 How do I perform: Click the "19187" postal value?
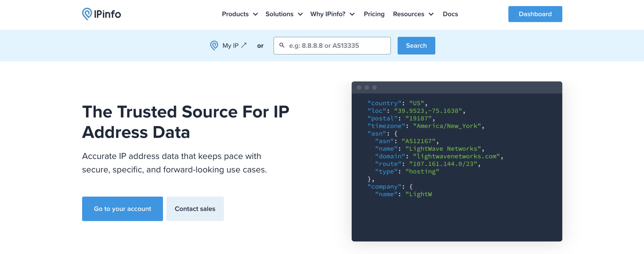click(419, 118)
